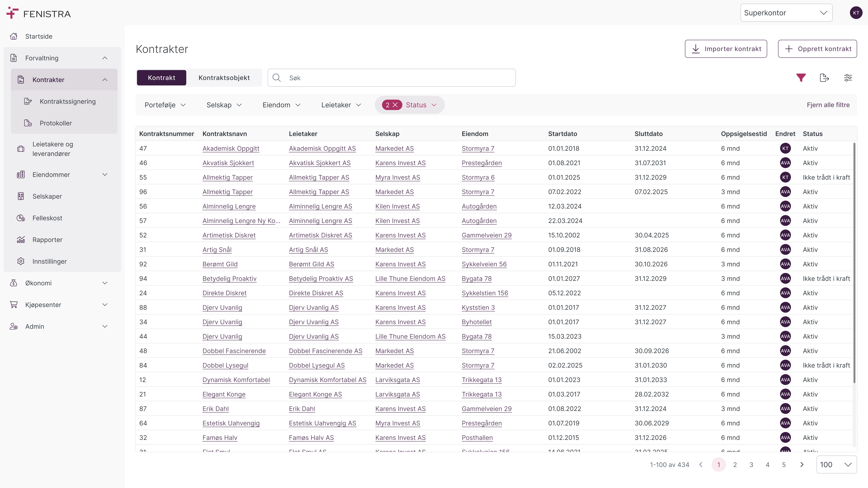Click the Selskaper icon
The height and width of the screenshot is (488, 868).
tap(21, 196)
